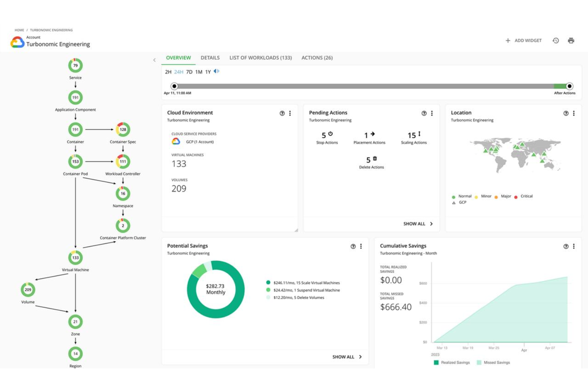Click the After Actions timeline handle
Screen dimensions: 588x392
click(x=569, y=86)
